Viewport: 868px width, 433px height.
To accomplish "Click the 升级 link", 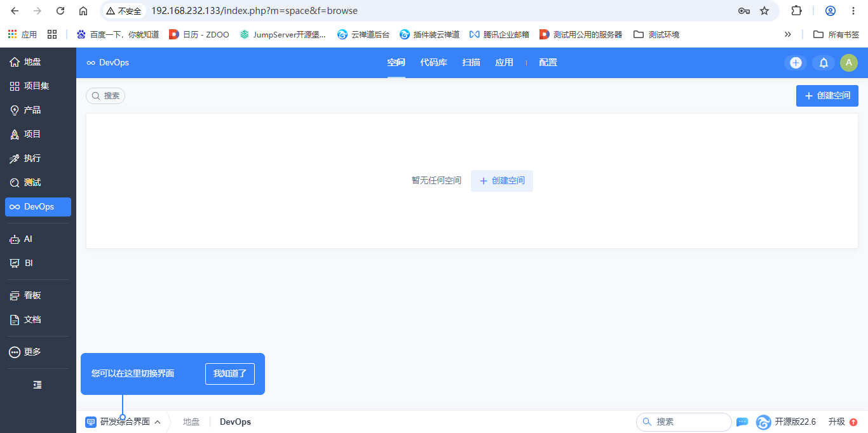I will pos(837,422).
